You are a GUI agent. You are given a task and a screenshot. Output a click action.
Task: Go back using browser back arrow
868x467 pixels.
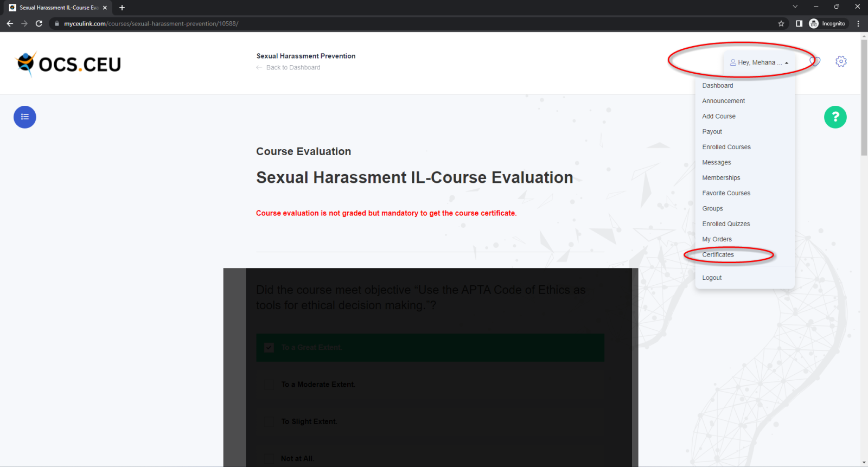[x=10, y=23]
